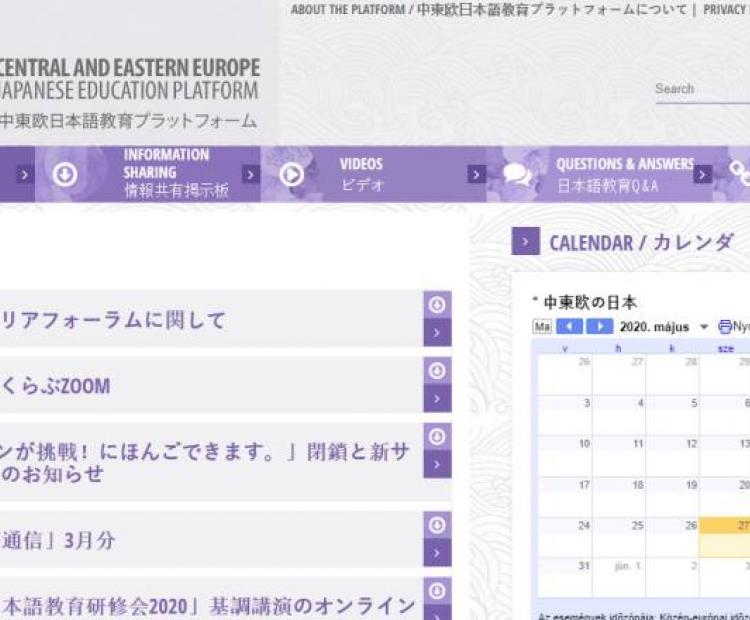Screen dimensions: 750x620
Task: Click the download icon beside くらぶZOOM post
Action: [x=437, y=371]
